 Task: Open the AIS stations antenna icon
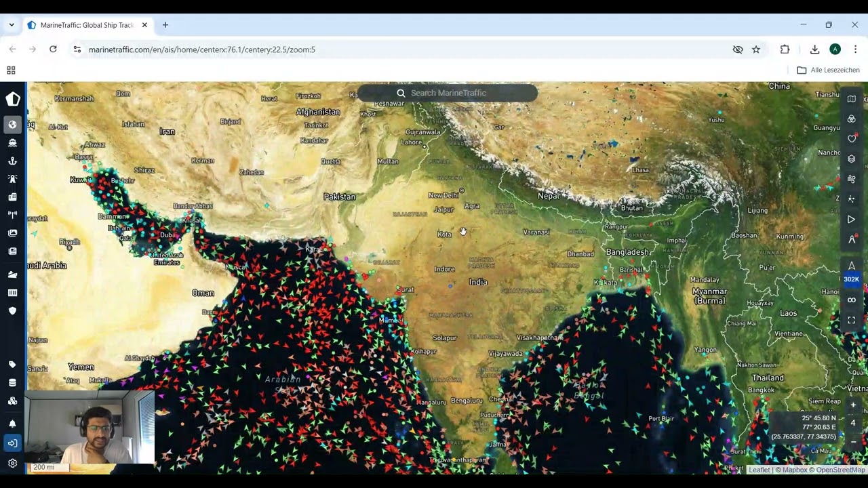pos(12,215)
